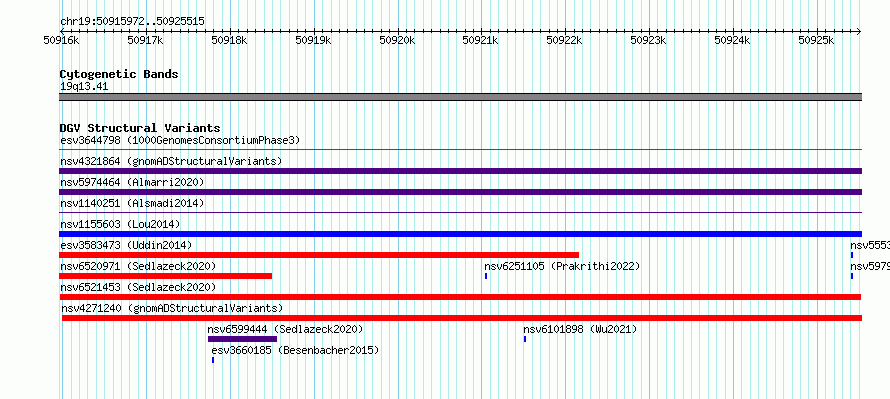Select the small blue nsv6101898 marker
The height and width of the screenshot is (399, 890).
(525, 339)
